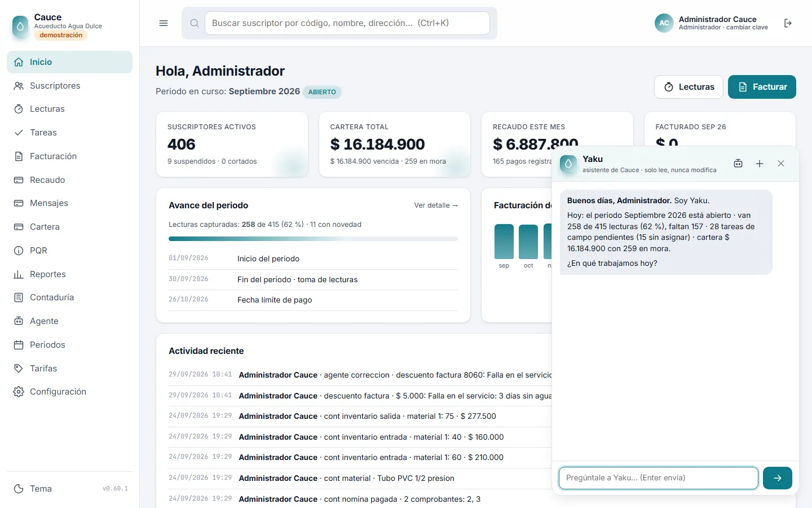Open the hamburger menu icon

pos(164,23)
